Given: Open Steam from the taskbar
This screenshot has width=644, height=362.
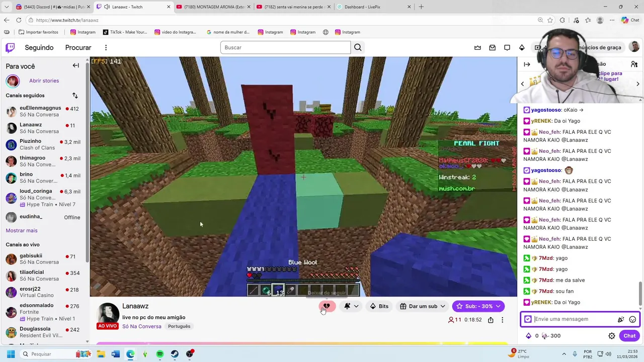Looking at the screenshot, I should point(175,354).
